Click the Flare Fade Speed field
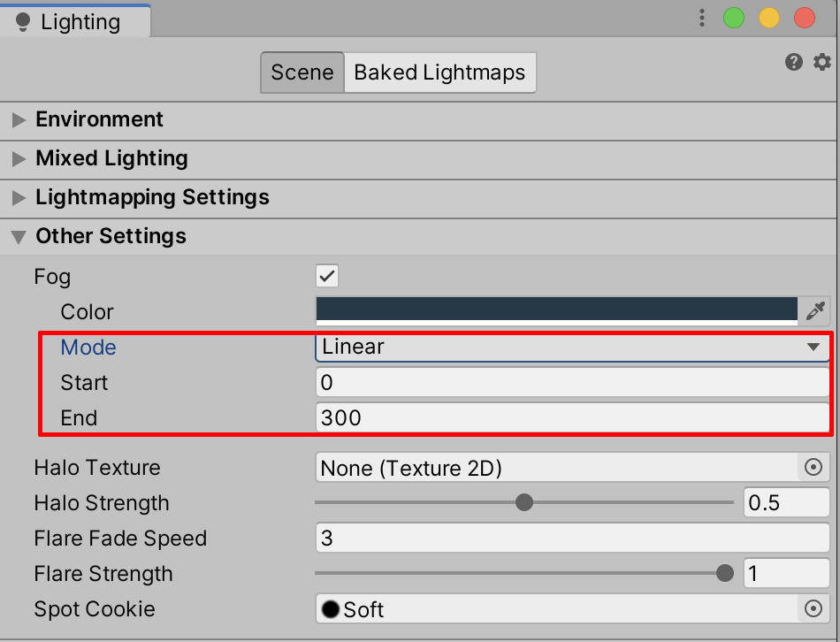 (x=571, y=539)
